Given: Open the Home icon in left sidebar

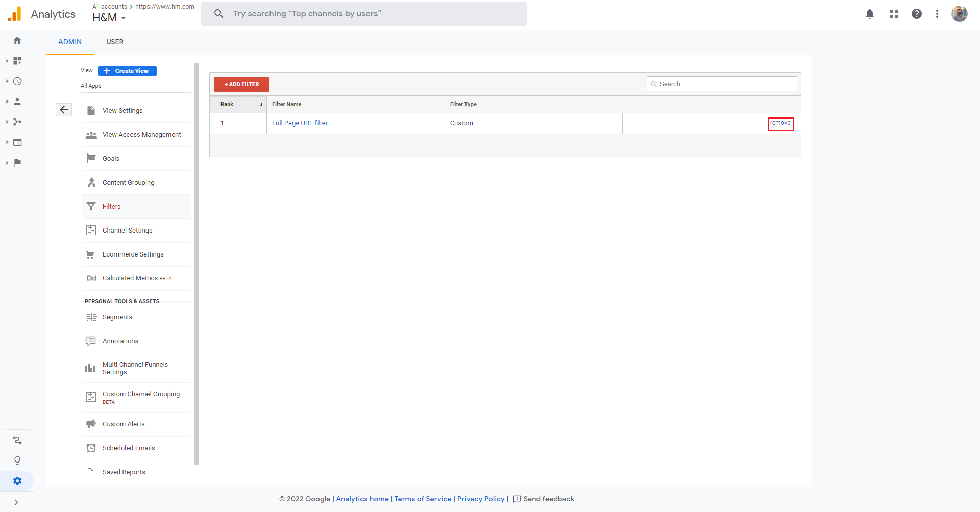Looking at the screenshot, I should [x=17, y=40].
